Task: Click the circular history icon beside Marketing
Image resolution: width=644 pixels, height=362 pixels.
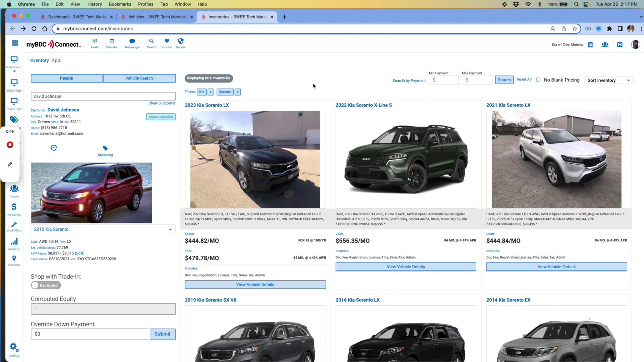Action: (x=54, y=148)
